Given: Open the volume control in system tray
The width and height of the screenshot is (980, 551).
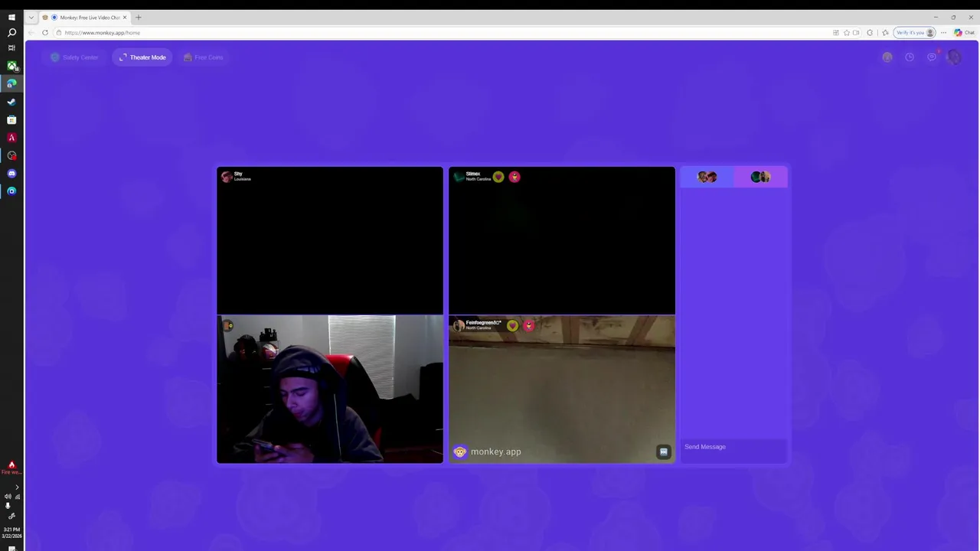Looking at the screenshot, I should (x=8, y=497).
